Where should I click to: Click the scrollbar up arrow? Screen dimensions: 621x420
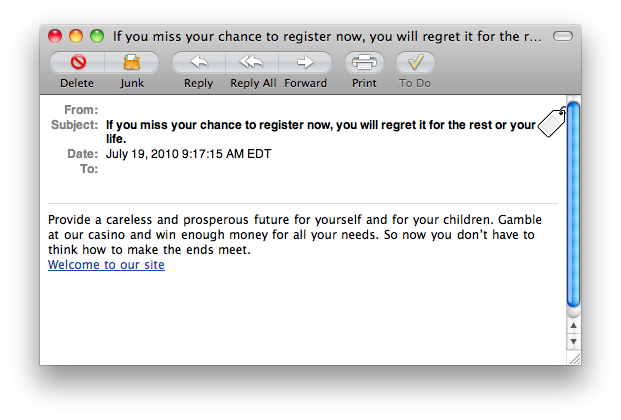[573, 325]
